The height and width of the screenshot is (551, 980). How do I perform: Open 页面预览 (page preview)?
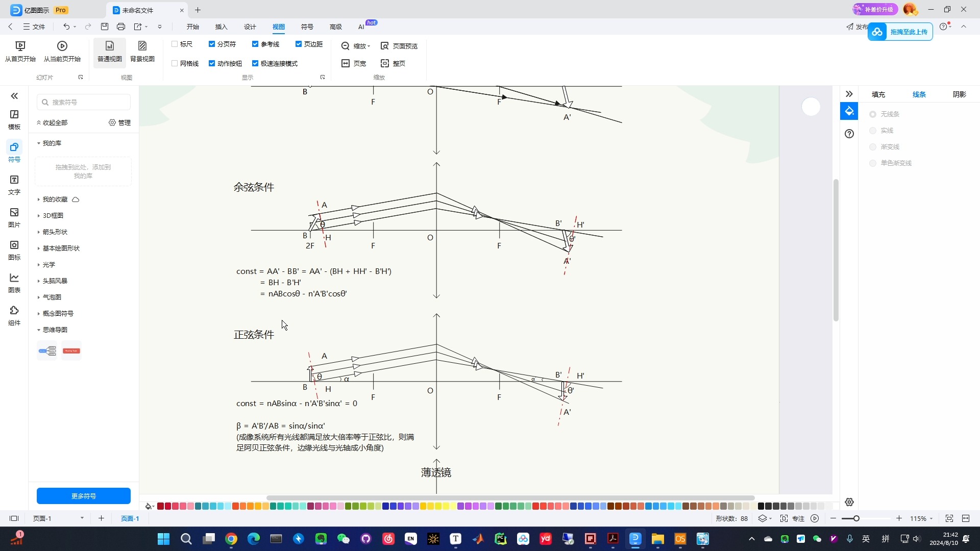400,45
